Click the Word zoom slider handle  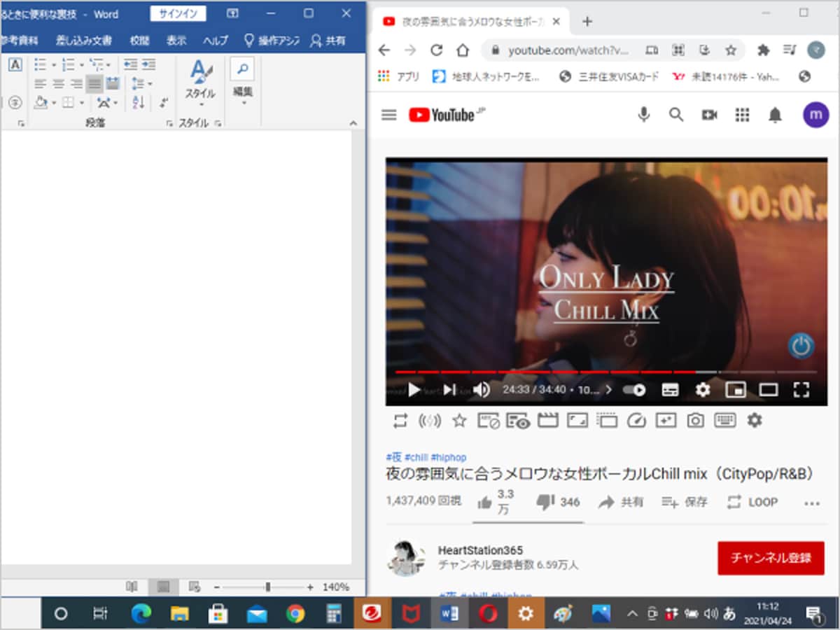pyautogui.click(x=267, y=587)
